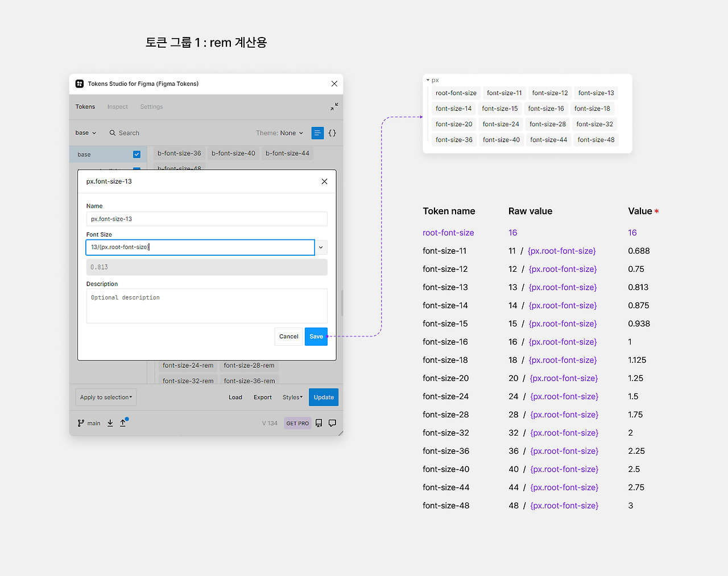The height and width of the screenshot is (576, 728).
Task: Click the b-font-size-44 token chip
Action: tap(287, 154)
